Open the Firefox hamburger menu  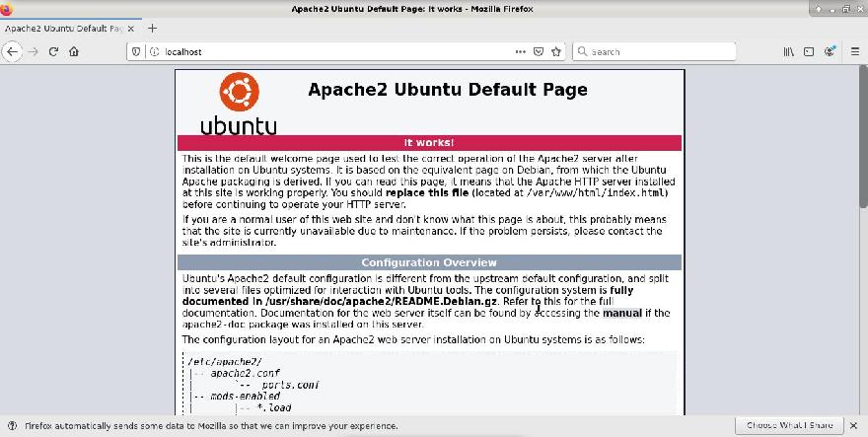click(855, 51)
